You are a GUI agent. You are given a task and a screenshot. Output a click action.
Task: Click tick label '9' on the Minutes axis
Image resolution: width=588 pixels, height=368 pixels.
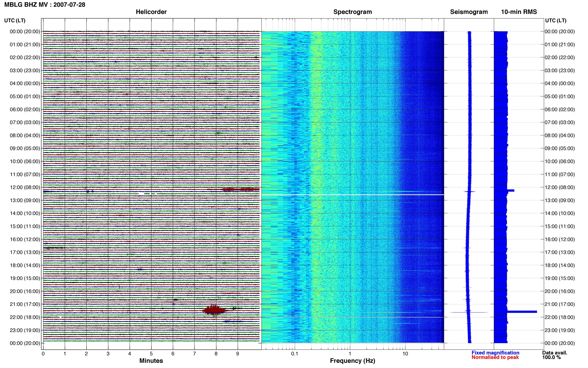pos(238,354)
